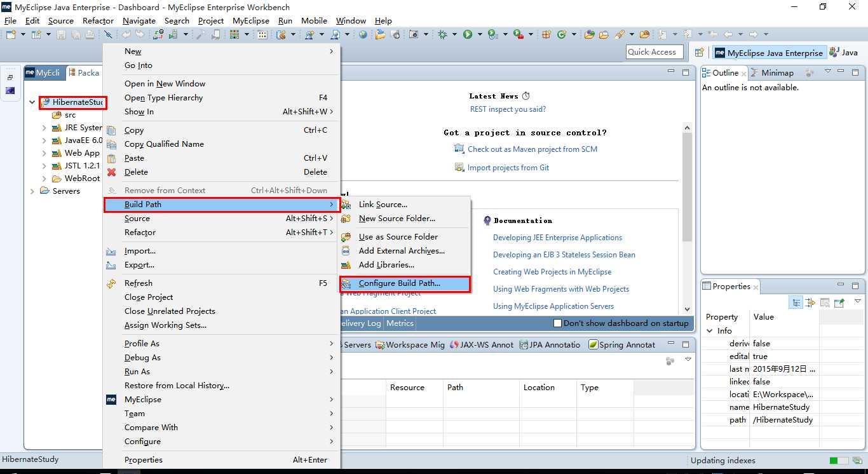Switch to MyEclipse Java Enterprise perspective

coord(768,53)
